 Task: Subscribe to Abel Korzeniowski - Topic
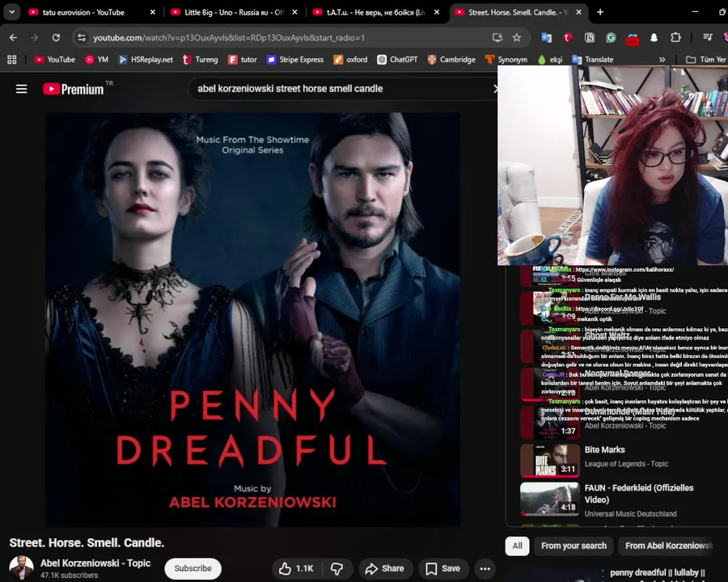[x=193, y=568]
